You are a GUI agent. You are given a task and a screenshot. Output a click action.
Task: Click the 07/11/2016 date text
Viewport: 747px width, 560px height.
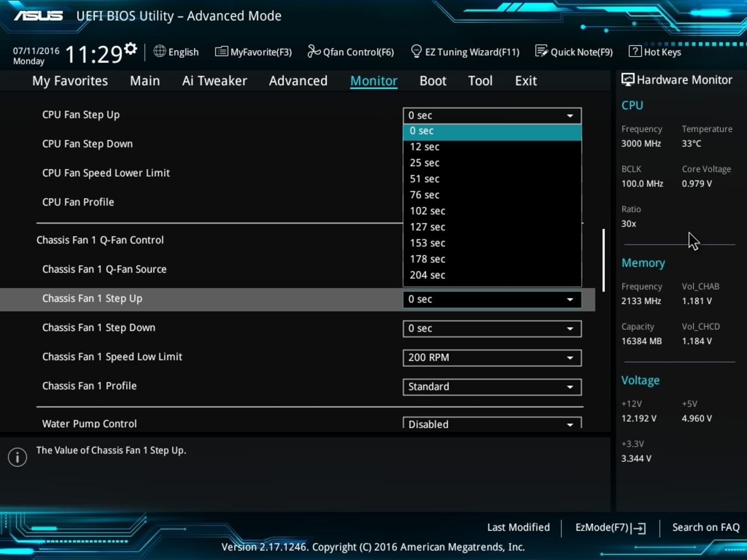(36, 51)
